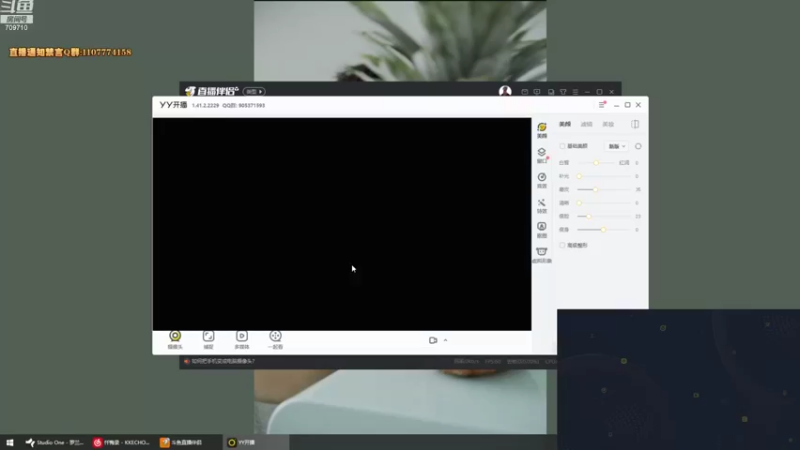Screen dimensions: 800x450
Task: Adjust the 补光 fill-light slider
Action: (x=604, y=176)
